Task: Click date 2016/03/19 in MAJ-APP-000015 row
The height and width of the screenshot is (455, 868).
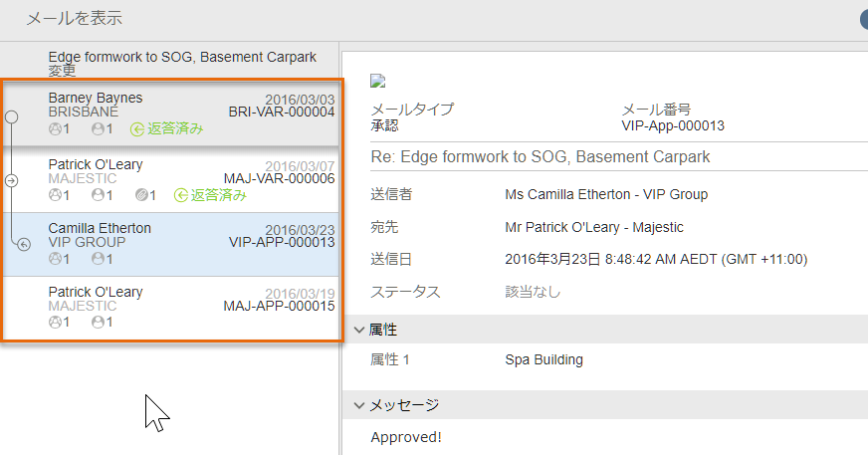Action: click(x=300, y=294)
